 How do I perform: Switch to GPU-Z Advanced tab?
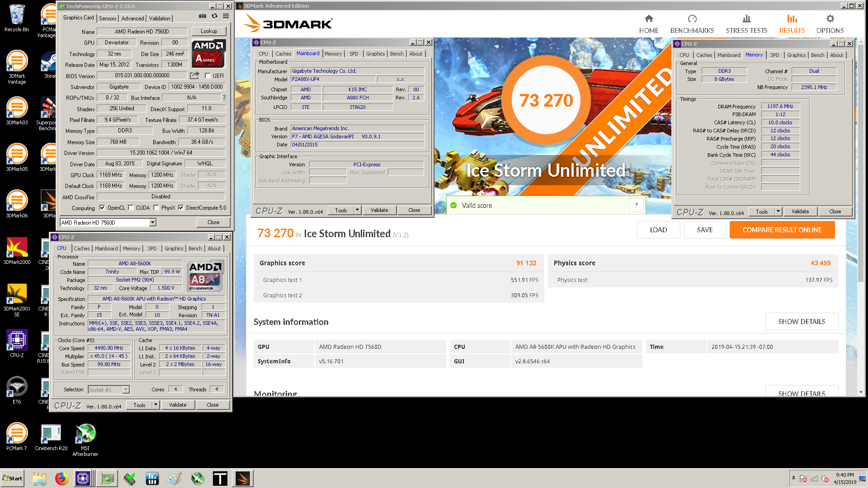(133, 19)
